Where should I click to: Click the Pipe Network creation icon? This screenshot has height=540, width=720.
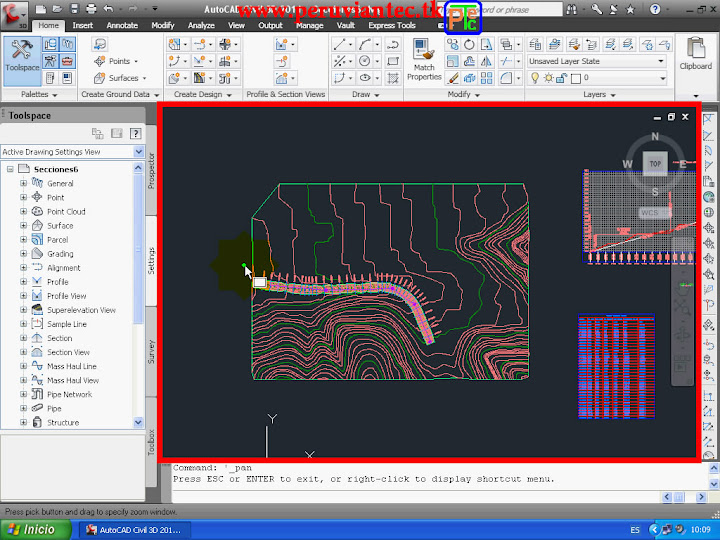click(225, 78)
